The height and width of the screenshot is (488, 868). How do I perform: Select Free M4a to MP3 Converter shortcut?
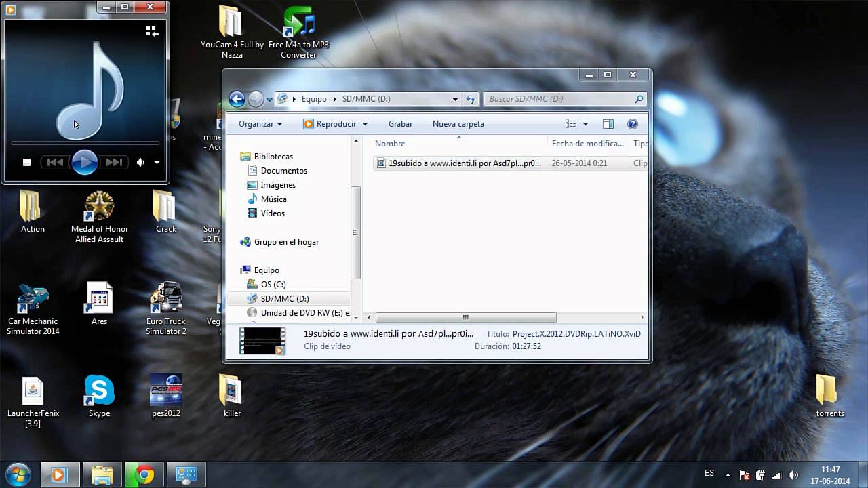point(298,32)
